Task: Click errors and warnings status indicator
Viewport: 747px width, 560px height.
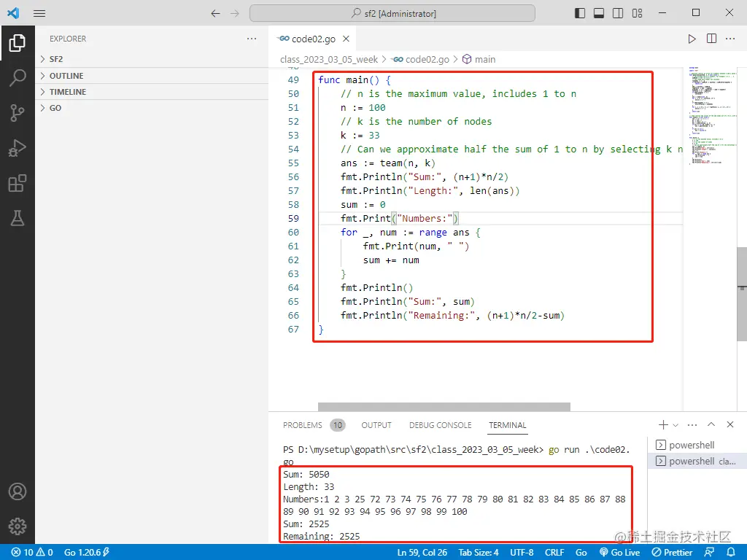Action: pos(32,553)
